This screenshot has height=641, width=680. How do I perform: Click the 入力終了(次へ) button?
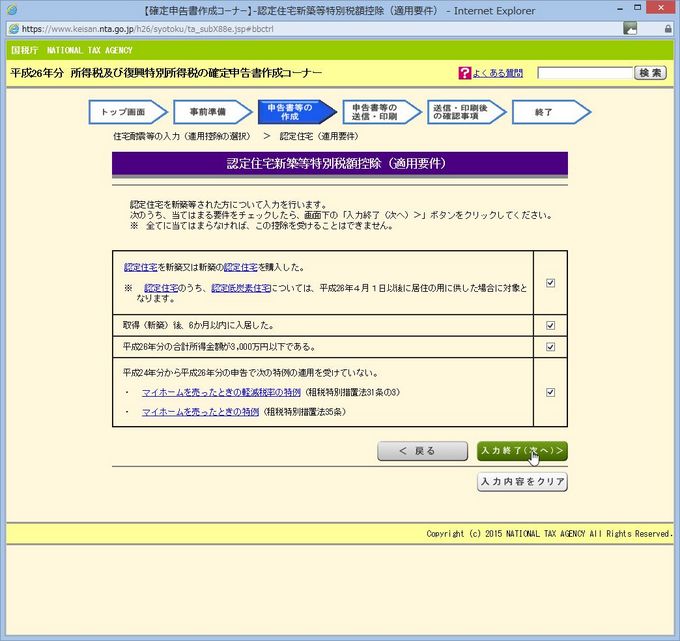pos(522,451)
